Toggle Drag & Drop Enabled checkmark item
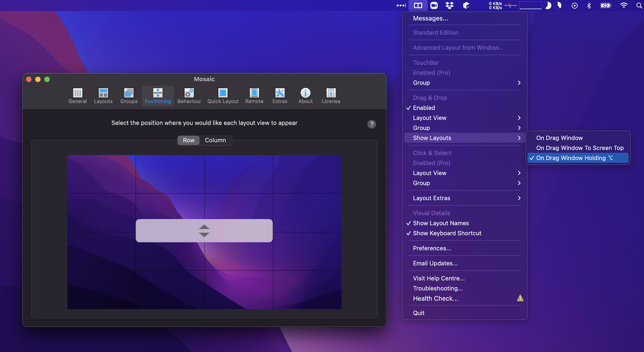Image resolution: width=644 pixels, height=352 pixels. click(424, 108)
